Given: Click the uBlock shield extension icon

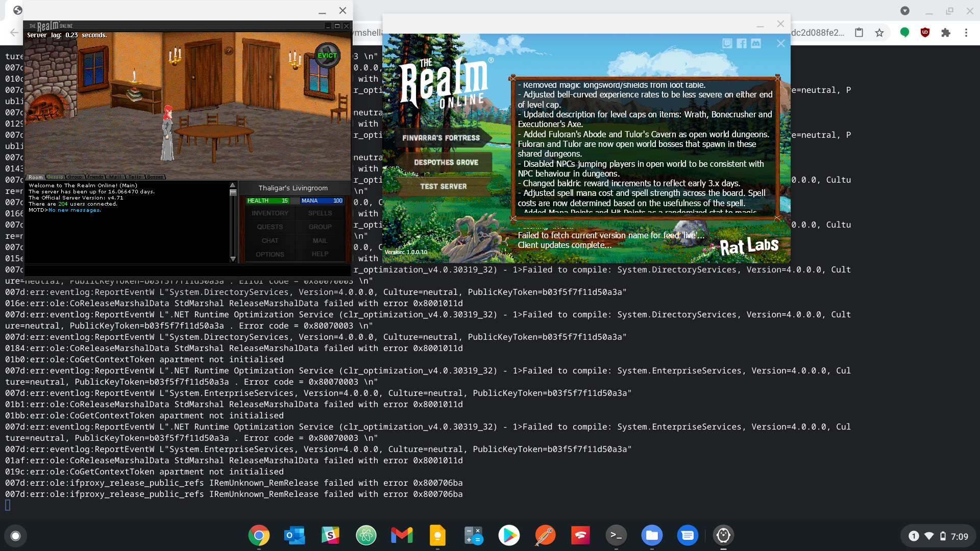Looking at the screenshot, I should (x=925, y=33).
